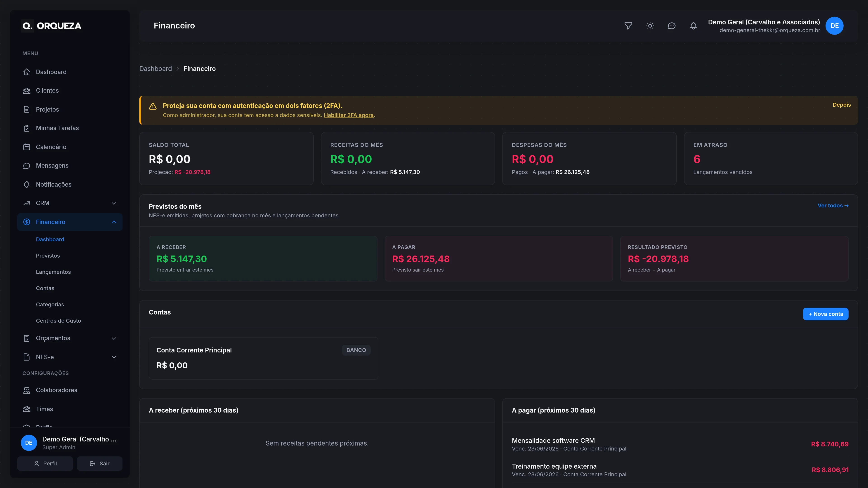This screenshot has width=868, height=488.
Task: Open Centros de Custo submenu item
Action: click(x=58, y=321)
